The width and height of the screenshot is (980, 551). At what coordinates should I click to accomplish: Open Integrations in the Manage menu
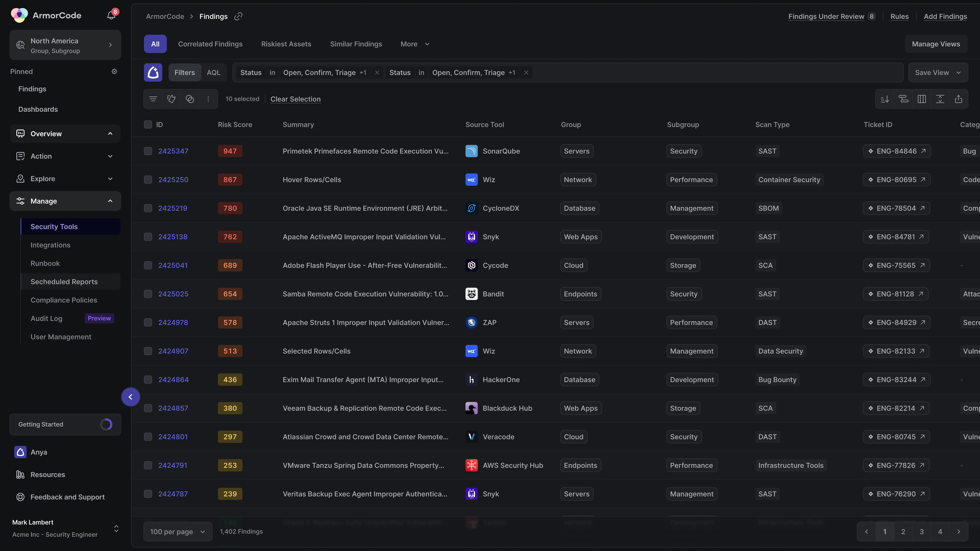[50, 245]
